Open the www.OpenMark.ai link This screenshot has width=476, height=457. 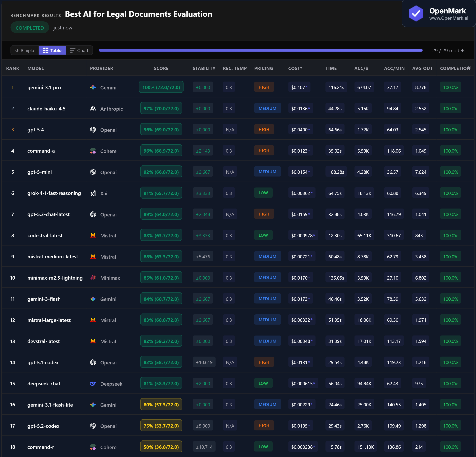click(x=449, y=18)
